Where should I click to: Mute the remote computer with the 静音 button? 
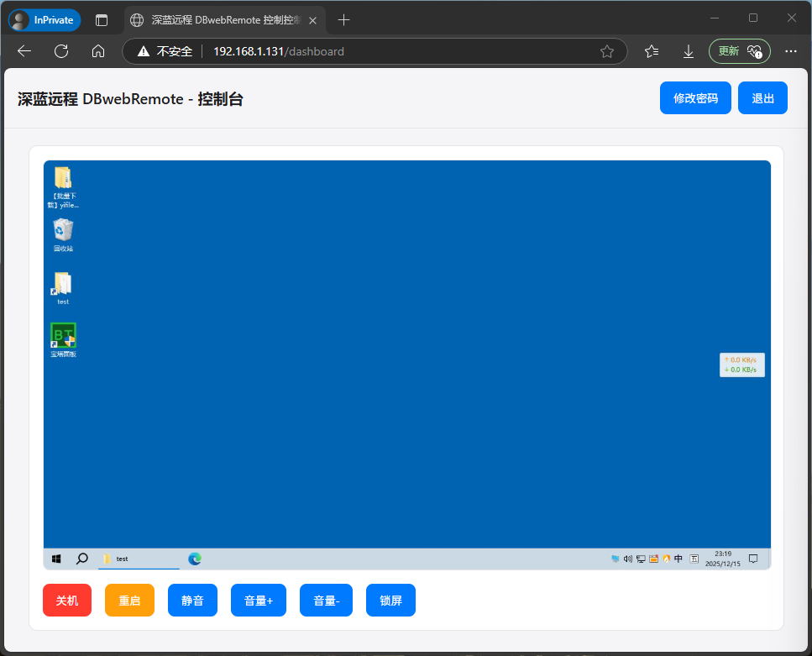[x=192, y=600]
